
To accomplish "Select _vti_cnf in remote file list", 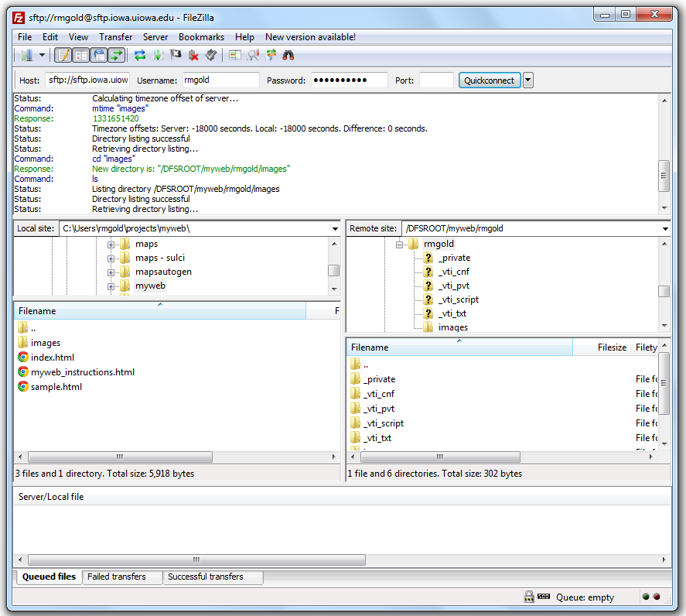I will [378, 394].
